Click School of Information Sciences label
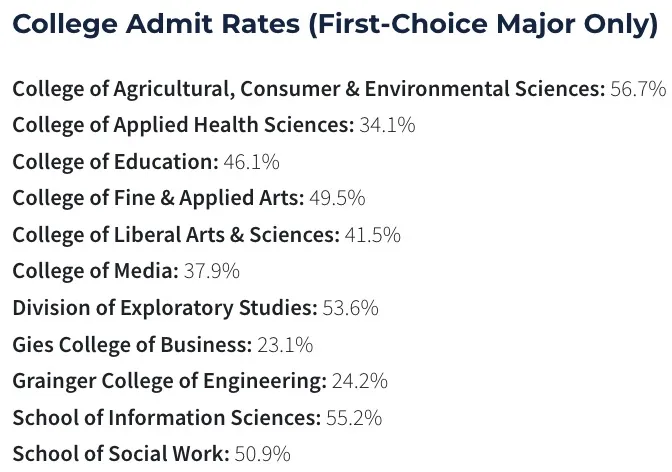 167,418
